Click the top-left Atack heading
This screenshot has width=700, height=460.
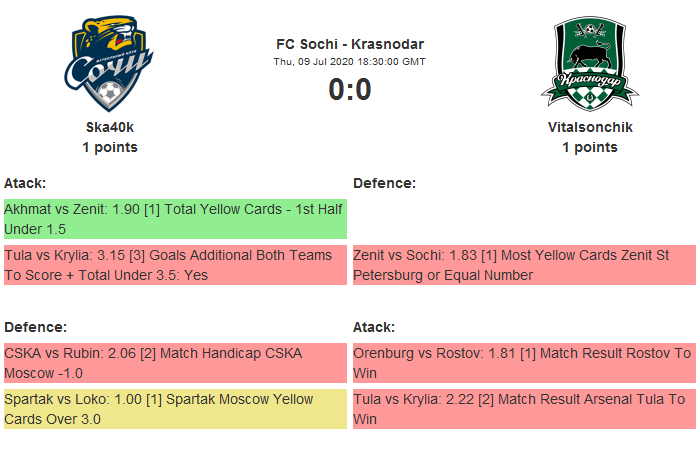pyautogui.click(x=25, y=183)
